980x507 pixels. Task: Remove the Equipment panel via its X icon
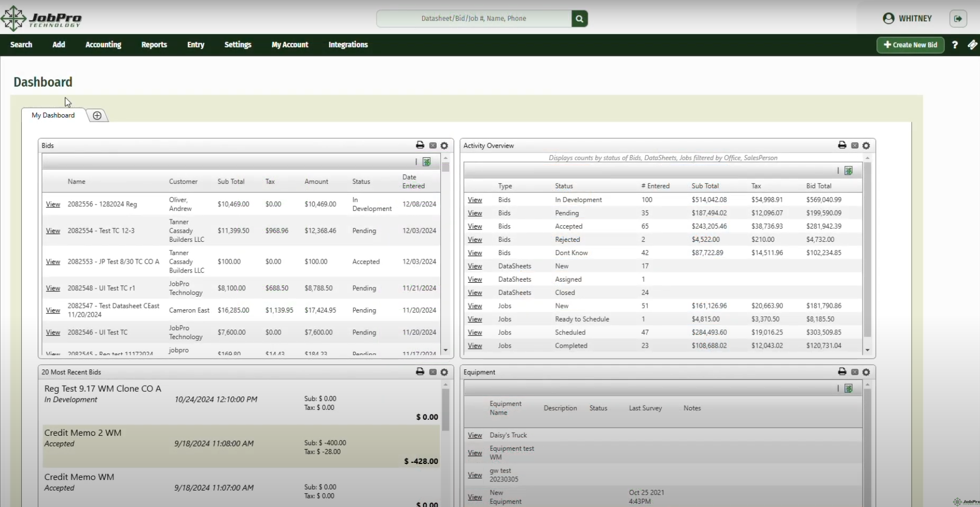coord(855,372)
